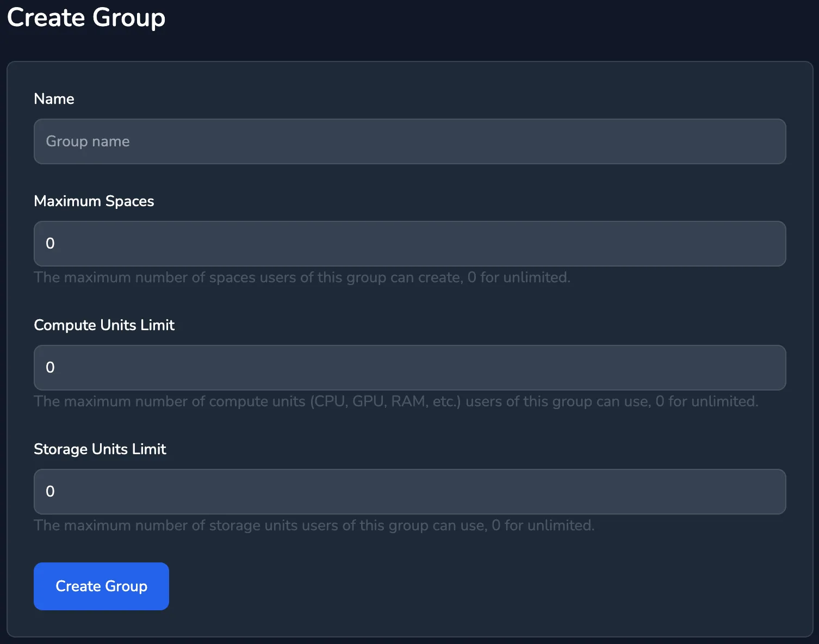Screen dimensions: 819x644
Task: Click the Compute Units Limit label
Action: click(104, 325)
